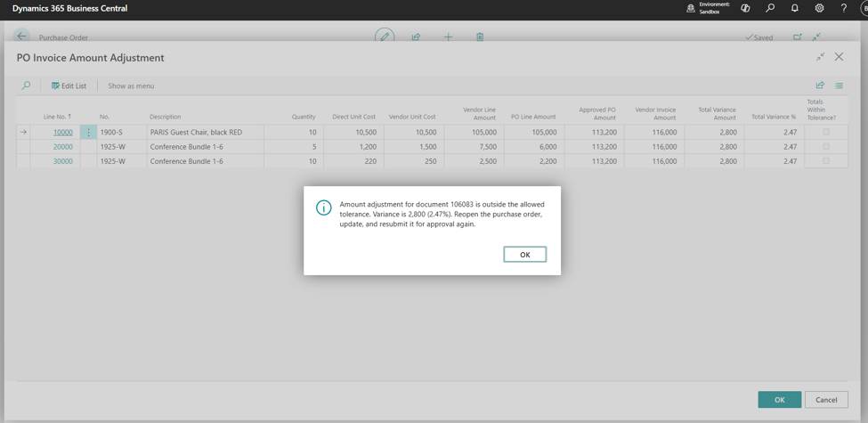
Task: Click the share icon on Purchase Order
Action: [416, 37]
